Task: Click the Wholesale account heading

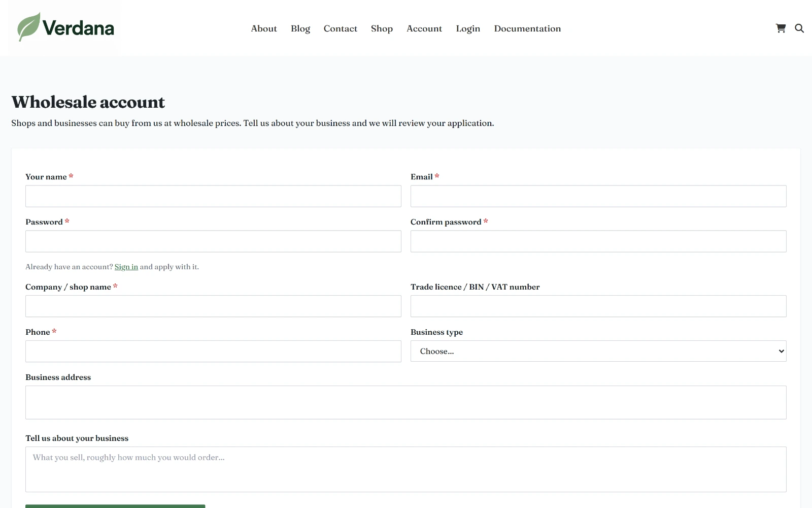Action: click(x=88, y=102)
